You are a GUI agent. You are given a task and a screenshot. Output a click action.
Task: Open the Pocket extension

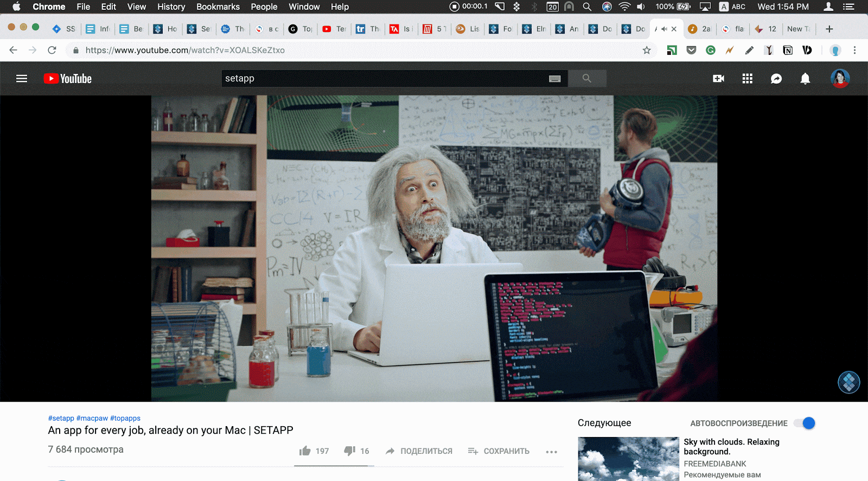point(691,50)
